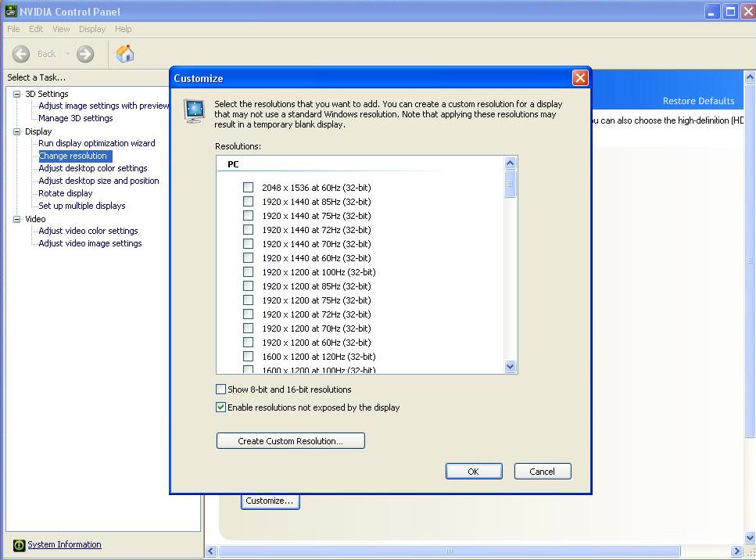Image resolution: width=756 pixels, height=560 pixels.
Task: Uncheck Enable resolutions not exposed by display
Action: [221, 407]
